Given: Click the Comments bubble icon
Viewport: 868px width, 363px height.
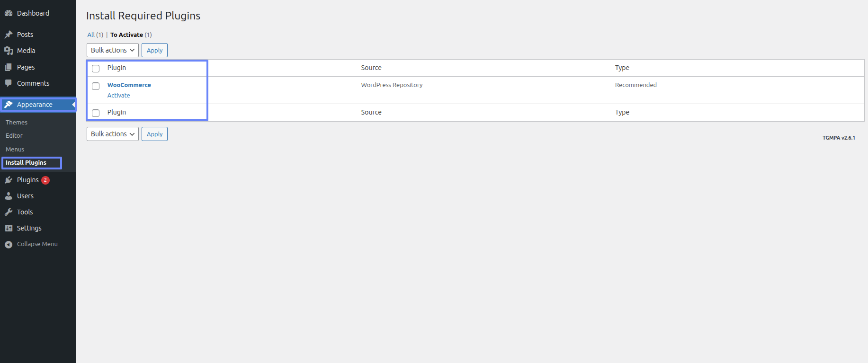Looking at the screenshot, I should 9,83.
